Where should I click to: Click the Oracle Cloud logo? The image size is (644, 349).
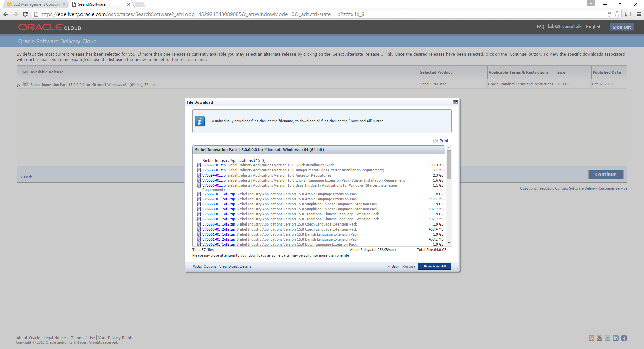coord(50,27)
